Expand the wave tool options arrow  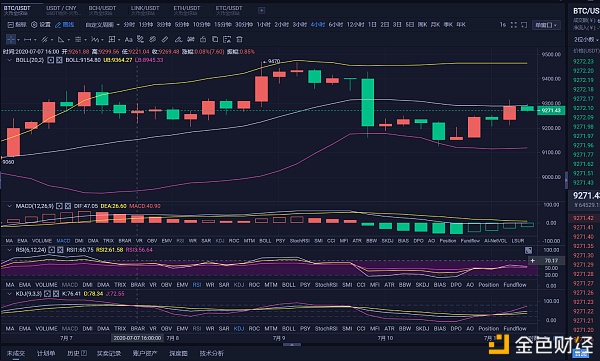pos(102,39)
